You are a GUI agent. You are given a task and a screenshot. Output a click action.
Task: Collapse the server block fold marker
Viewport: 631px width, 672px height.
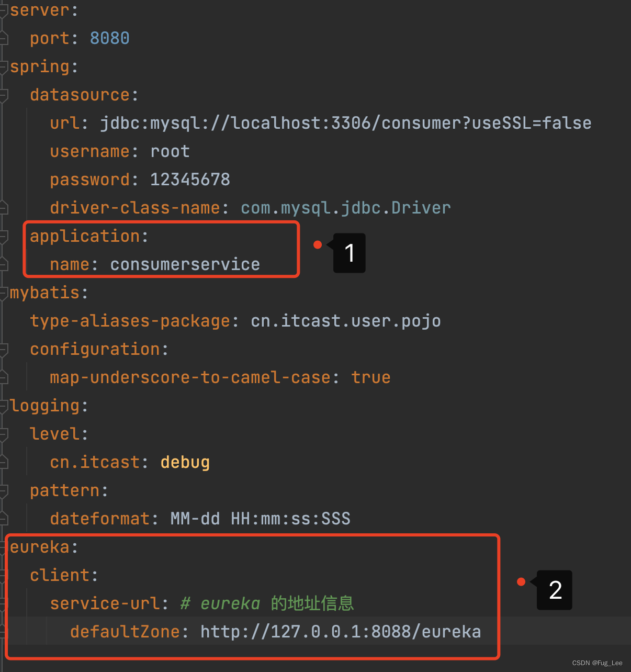(4, 10)
